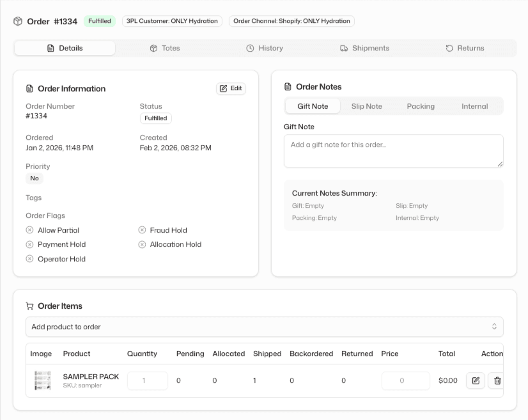
Task: Click the Quantity column header
Action: point(142,354)
